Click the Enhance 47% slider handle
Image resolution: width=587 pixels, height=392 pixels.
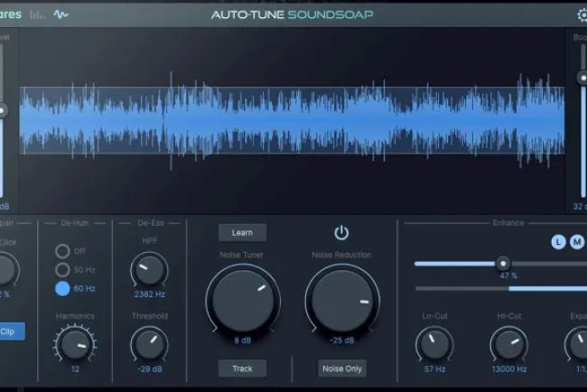(503, 264)
